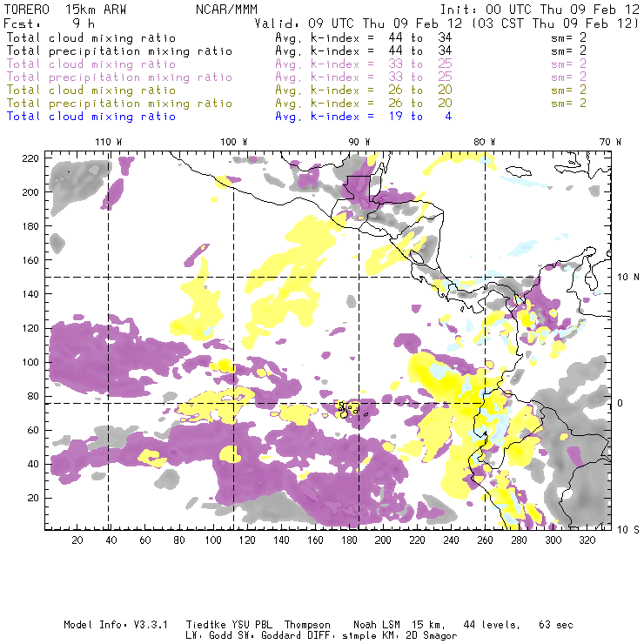Click the "Thompson" microphysics label
644x644 pixels.
307,625
